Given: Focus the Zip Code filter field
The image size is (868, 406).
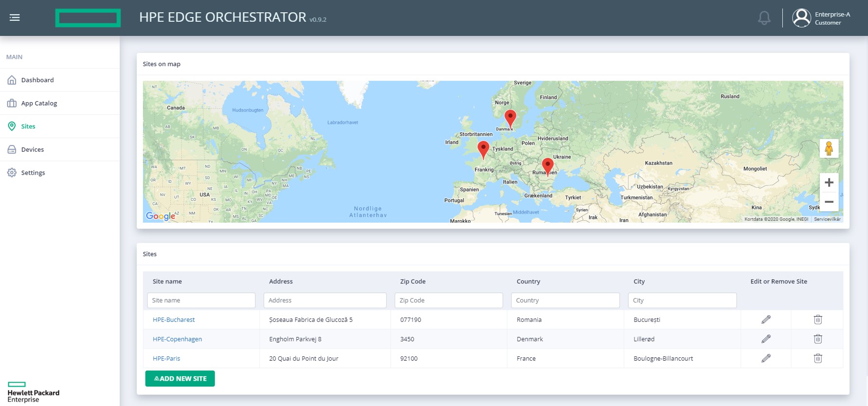Looking at the screenshot, I should (x=449, y=300).
